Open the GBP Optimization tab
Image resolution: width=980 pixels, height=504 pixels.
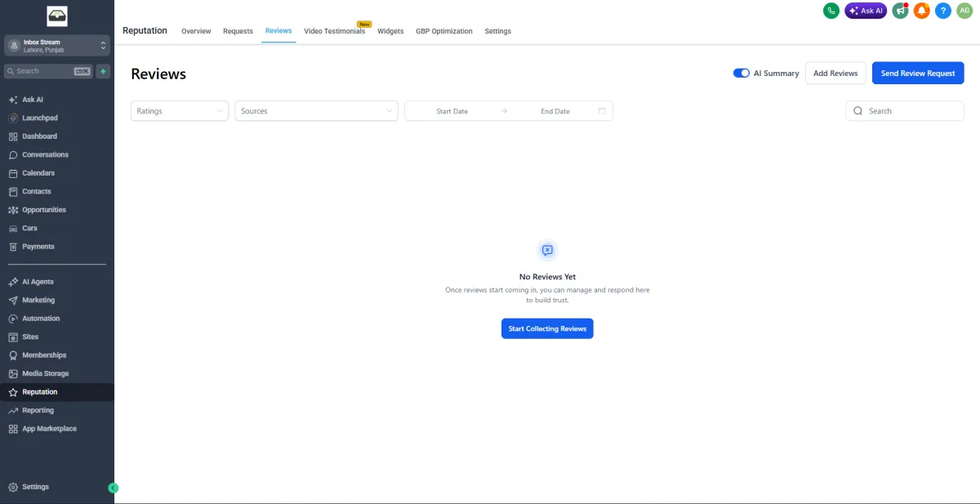[444, 31]
